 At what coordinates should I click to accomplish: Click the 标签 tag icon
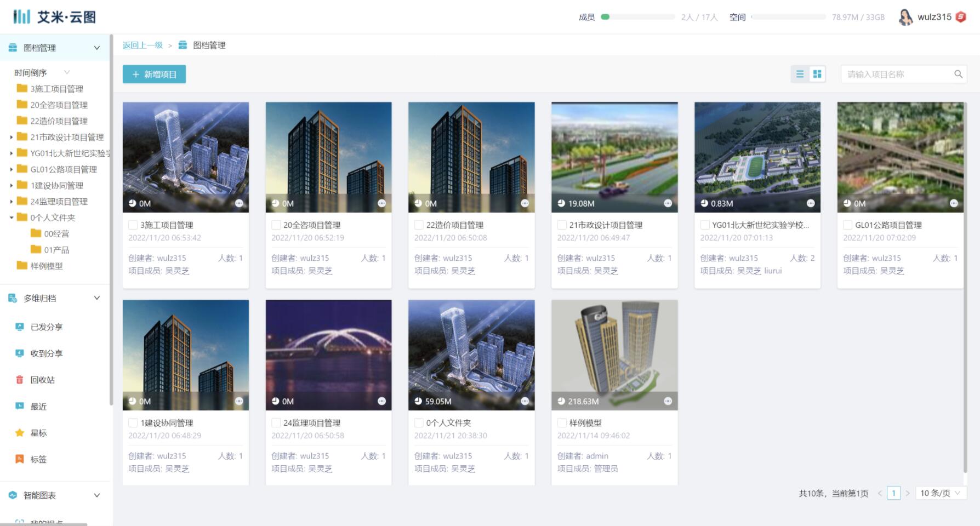[20, 459]
